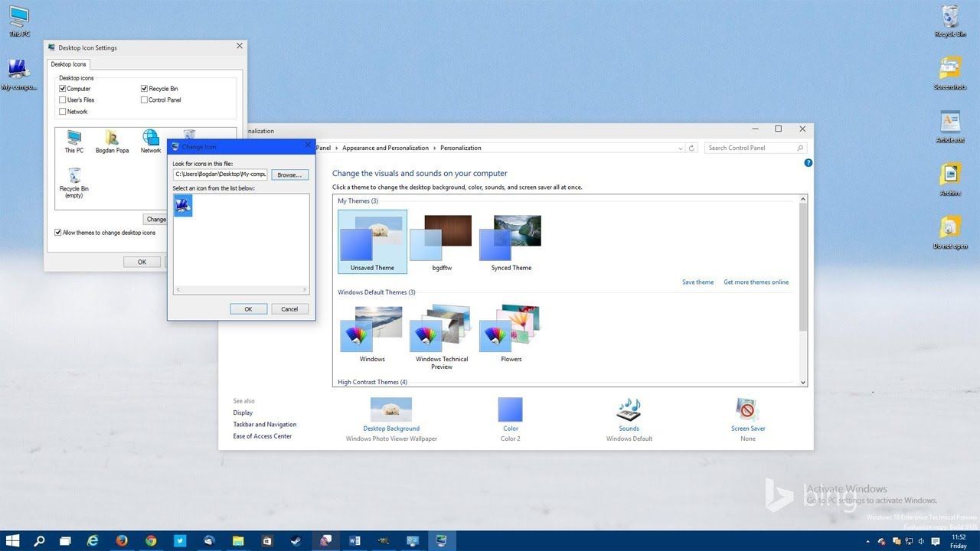
Task: Click the icon file path input field
Action: point(220,174)
